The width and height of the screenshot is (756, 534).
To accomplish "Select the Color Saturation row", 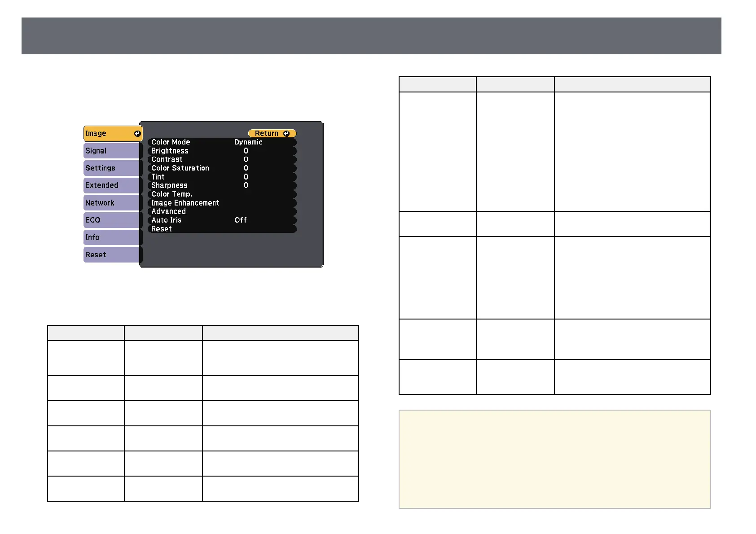I will pyautogui.click(x=222, y=168).
